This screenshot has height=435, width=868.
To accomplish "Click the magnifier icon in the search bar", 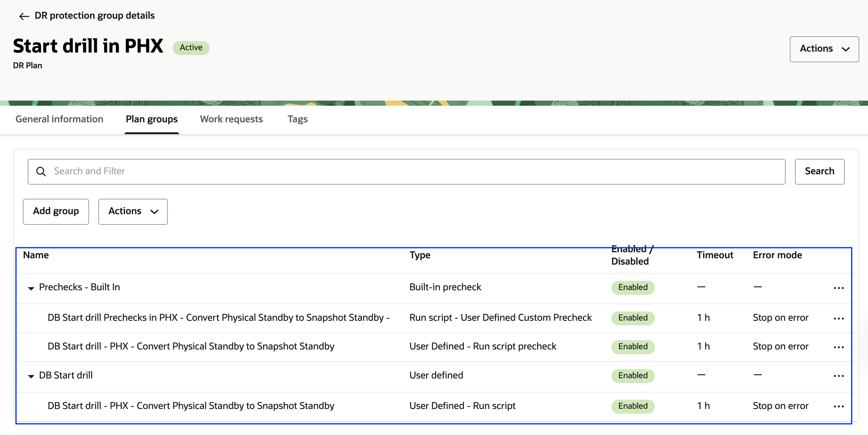I will coord(41,171).
